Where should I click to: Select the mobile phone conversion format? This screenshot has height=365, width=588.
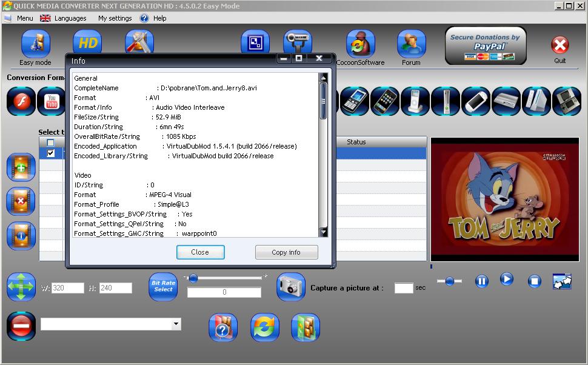tap(355, 101)
